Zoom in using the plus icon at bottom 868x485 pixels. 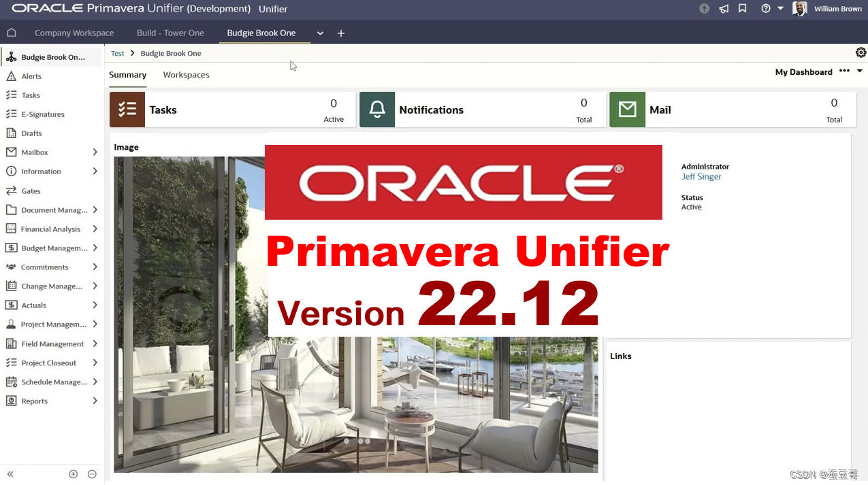73,474
